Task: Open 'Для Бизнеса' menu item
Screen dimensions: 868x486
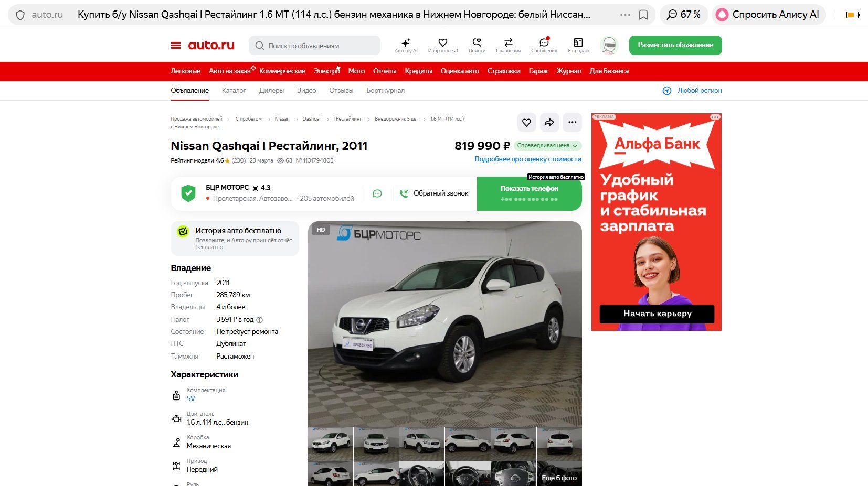Action: [609, 71]
